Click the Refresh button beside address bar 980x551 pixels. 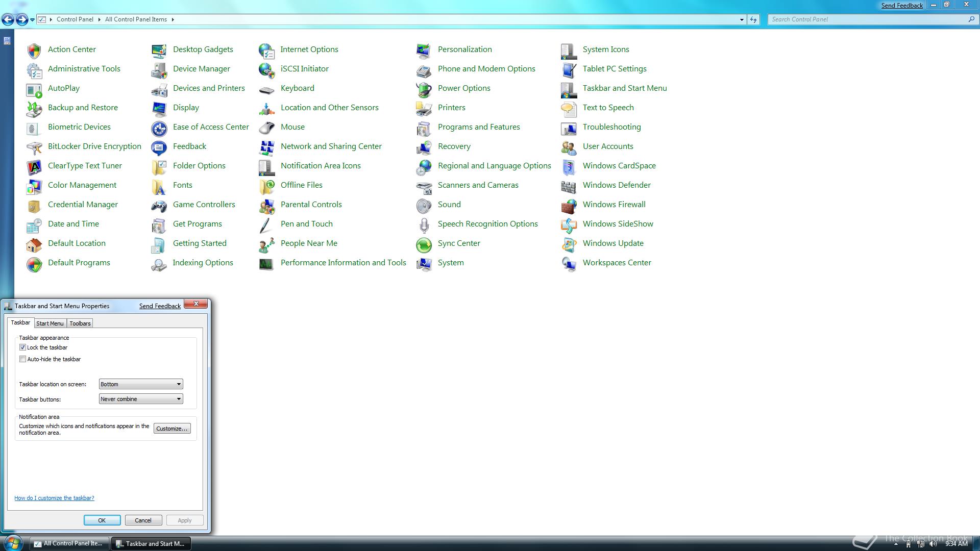[x=753, y=19]
